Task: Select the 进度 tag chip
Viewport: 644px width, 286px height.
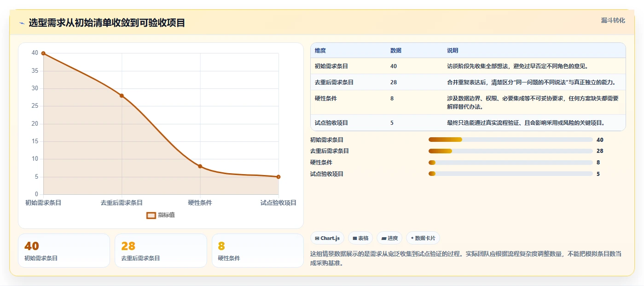Action: 389,238
